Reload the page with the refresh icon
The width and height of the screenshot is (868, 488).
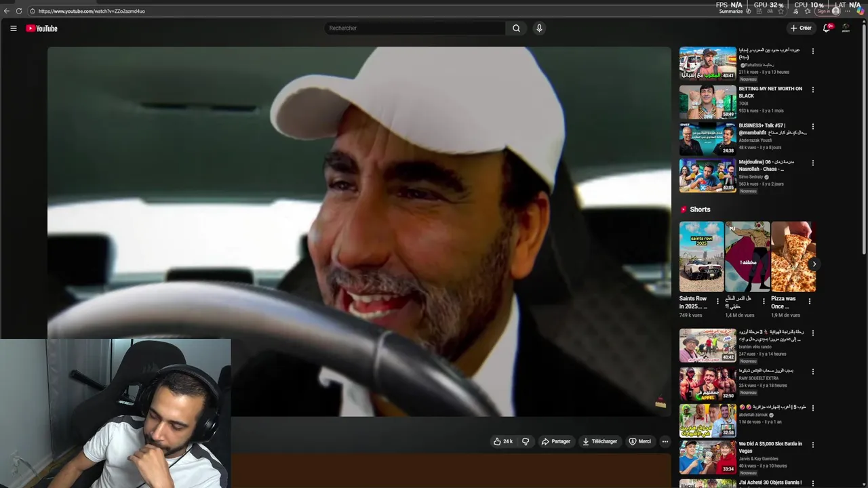point(19,11)
